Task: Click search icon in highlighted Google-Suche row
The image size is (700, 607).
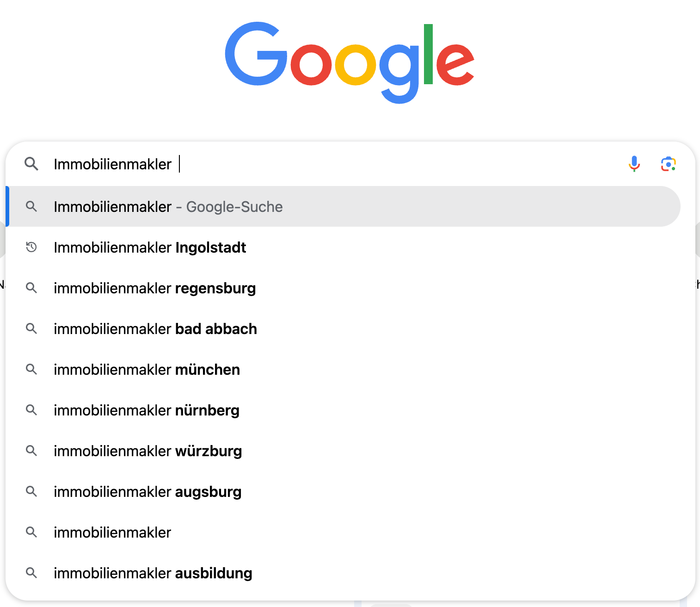Action: [31, 206]
